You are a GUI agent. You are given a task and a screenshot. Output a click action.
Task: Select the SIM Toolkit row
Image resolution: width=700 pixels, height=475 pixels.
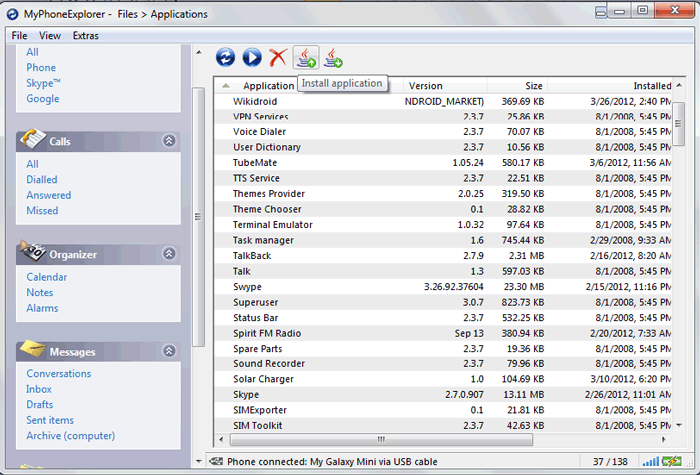coord(443,425)
